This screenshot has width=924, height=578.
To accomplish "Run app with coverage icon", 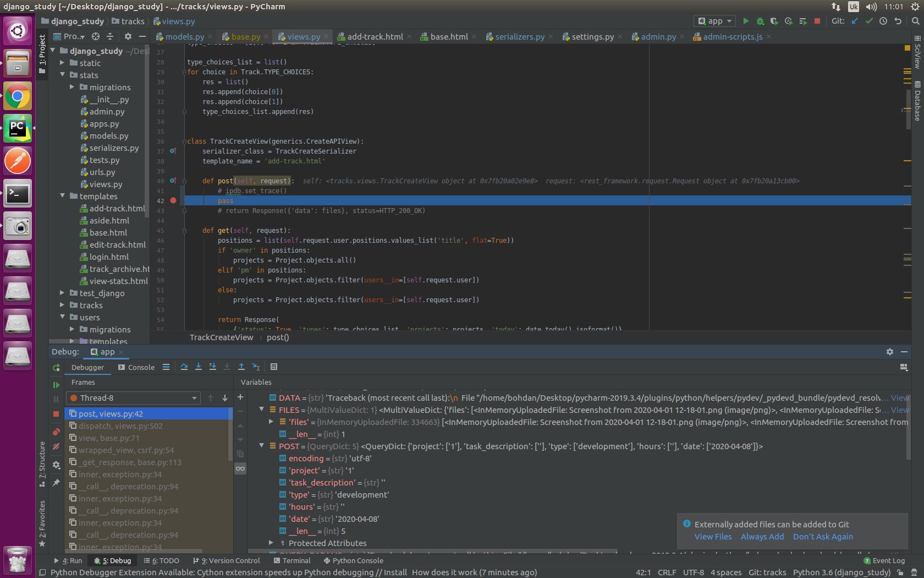I will pyautogui.click(x=774, y=21).
